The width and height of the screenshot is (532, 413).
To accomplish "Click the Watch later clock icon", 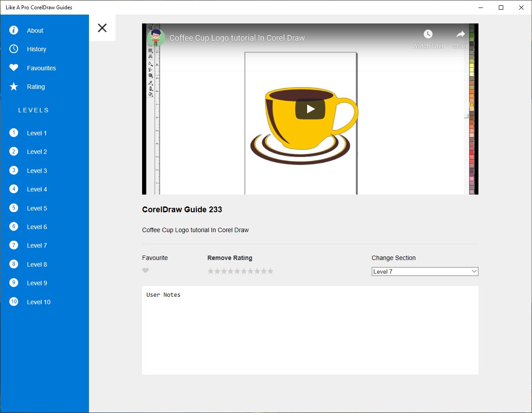I will coord(428,34).
